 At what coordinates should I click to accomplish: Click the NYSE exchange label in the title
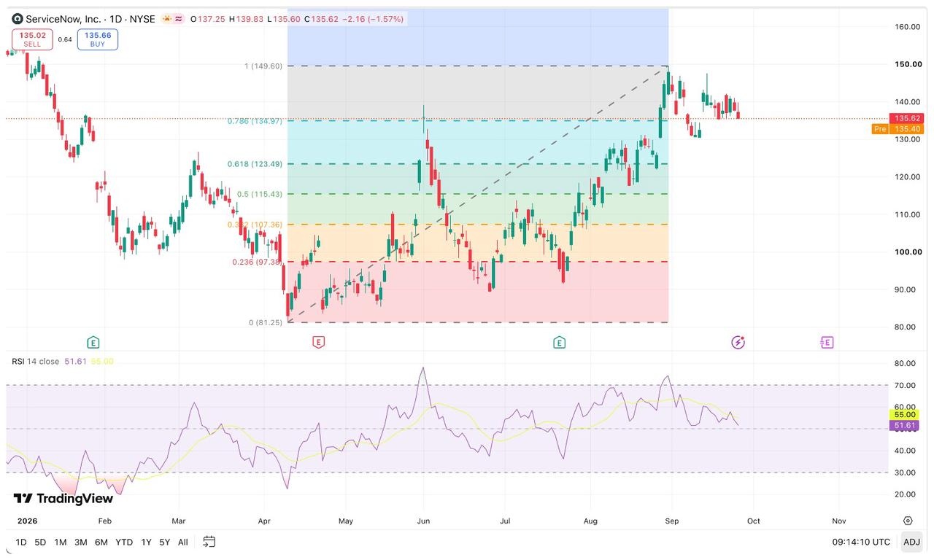point(142,19)
